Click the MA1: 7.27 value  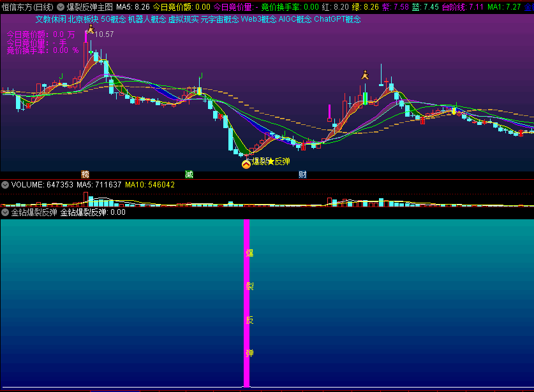tap(505, 7)
